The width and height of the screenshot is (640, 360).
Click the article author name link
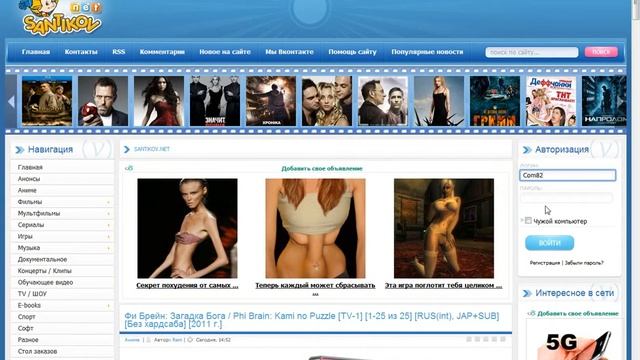[x=176, y=340]
